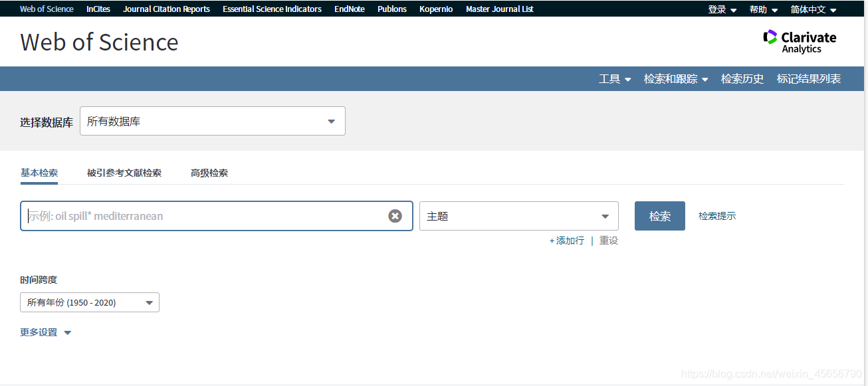The image size is (868, 386).
Task: Open 标记结果列表 marked list
Action: 809,79
